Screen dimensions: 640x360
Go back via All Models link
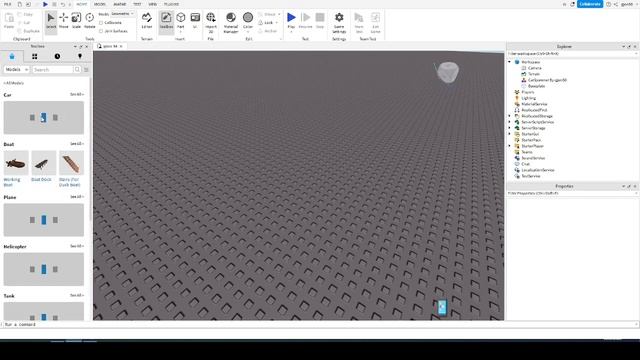coord(13,83)
